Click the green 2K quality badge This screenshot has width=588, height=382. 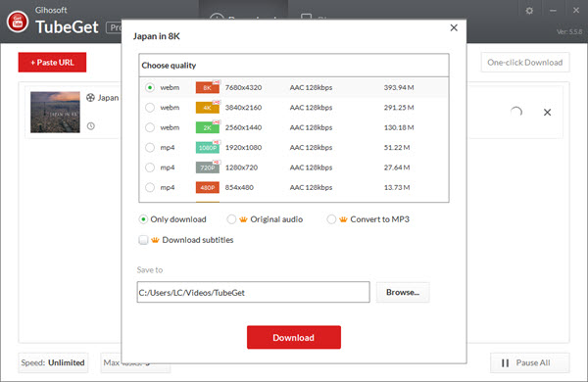point(208,127)
